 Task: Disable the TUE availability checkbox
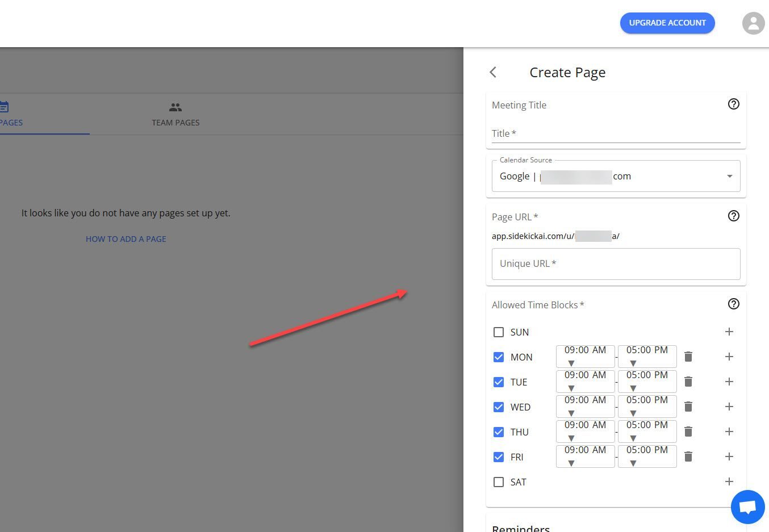499,382
